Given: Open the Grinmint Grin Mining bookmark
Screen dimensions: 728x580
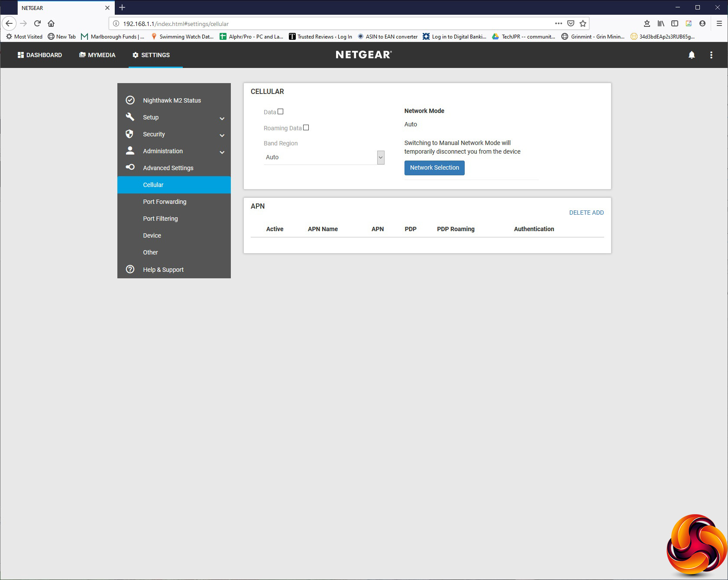Looking at the screenshot, I should click(x=593, y=36).
